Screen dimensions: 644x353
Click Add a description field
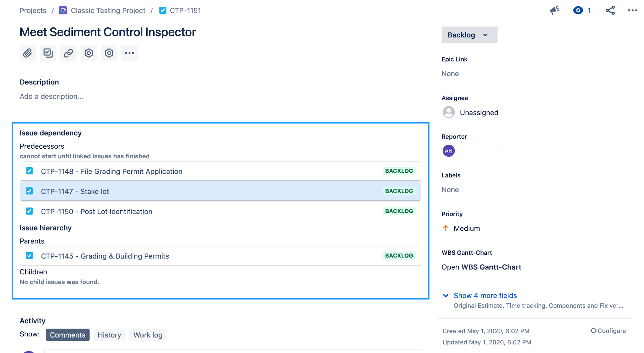[x=52, y=96]
